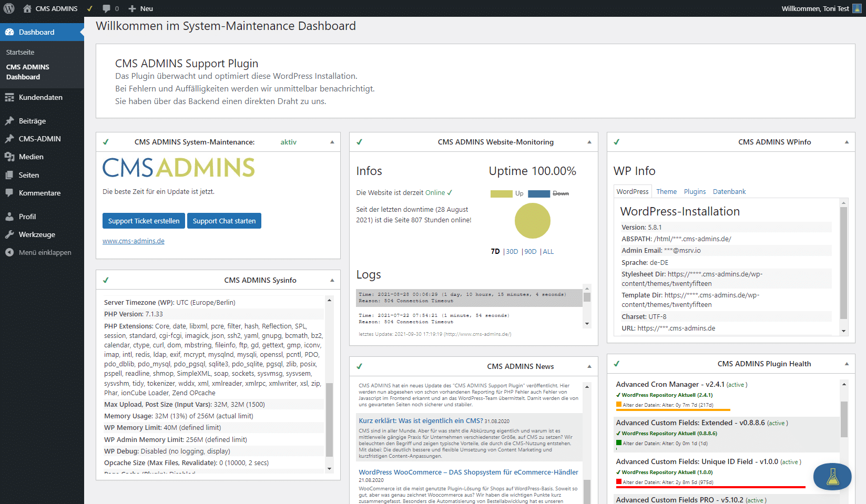Click Support Chat starten button

[x=224, y=221]
